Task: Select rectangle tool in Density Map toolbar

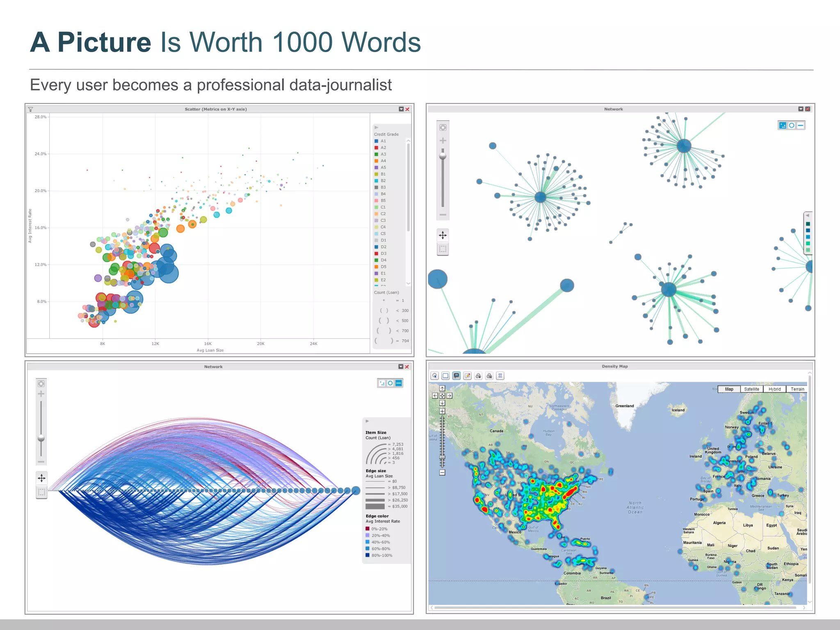Action: coord(445,376)
